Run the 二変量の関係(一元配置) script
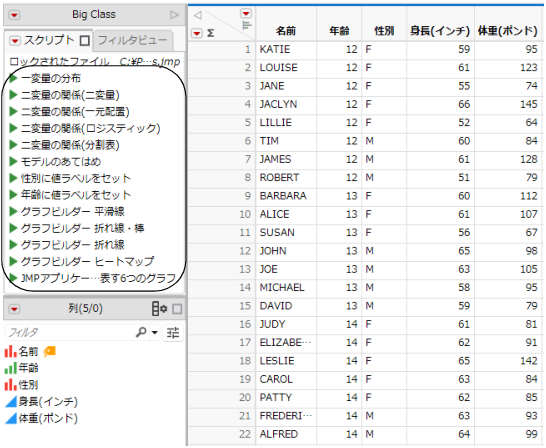 [x=13, y=112]
